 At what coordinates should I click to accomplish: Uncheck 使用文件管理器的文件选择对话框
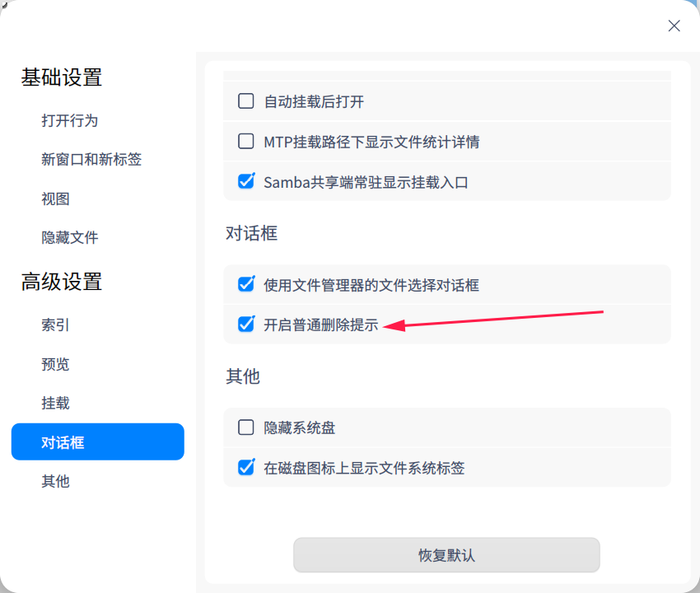245,284
